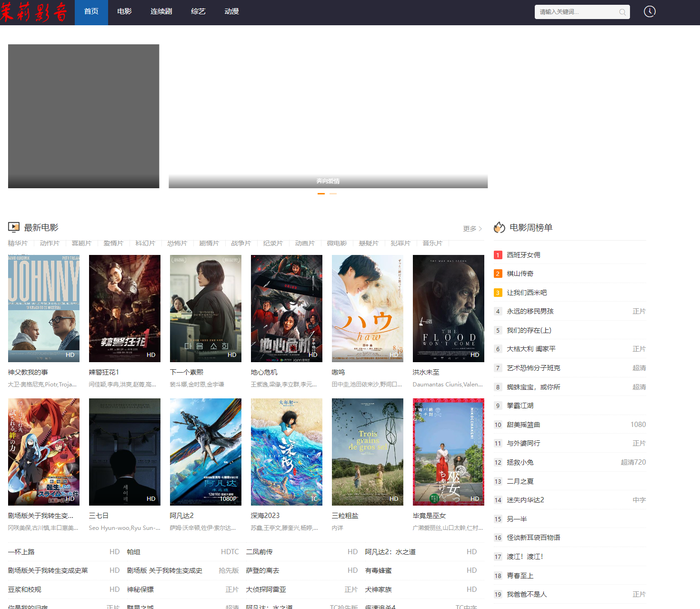Filter by 音乐片 category
The height and width of the screenshot is (609, 700).
click(432, 243)
